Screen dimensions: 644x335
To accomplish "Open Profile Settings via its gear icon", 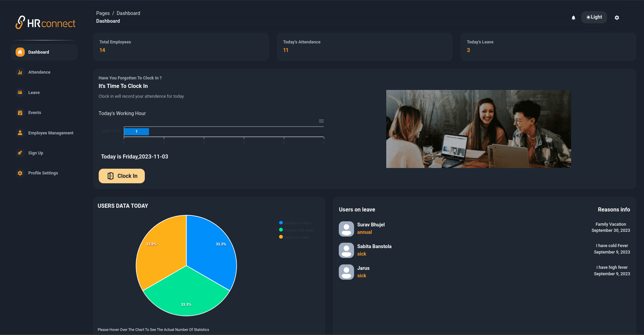I will [x=20, y=173].
